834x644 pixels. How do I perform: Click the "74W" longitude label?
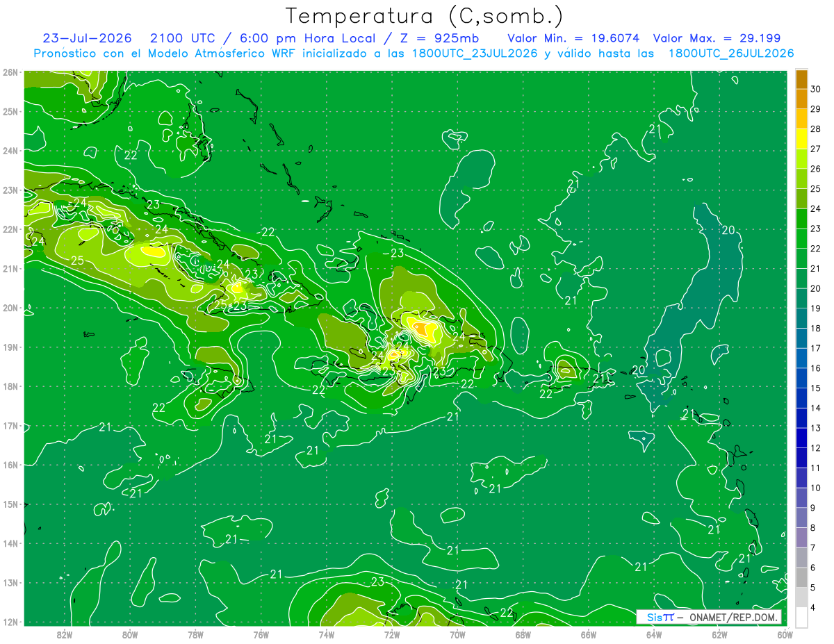point(327,634)
